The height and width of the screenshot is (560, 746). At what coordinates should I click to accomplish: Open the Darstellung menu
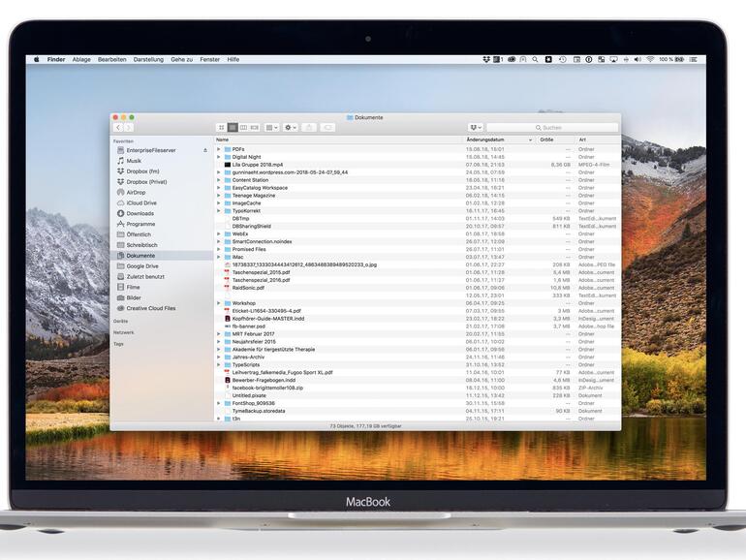pos(148,59)
